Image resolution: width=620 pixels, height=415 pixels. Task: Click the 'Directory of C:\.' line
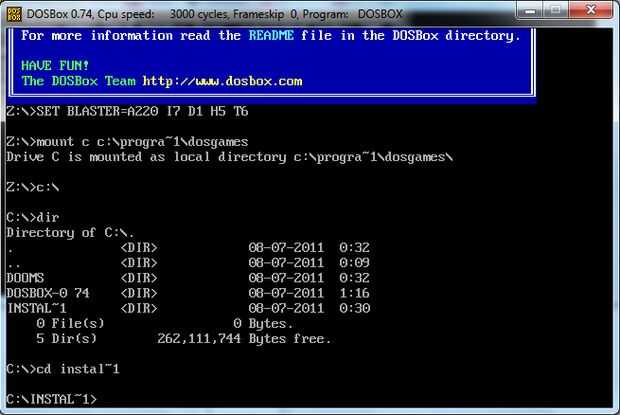click(x=70, y=233)
